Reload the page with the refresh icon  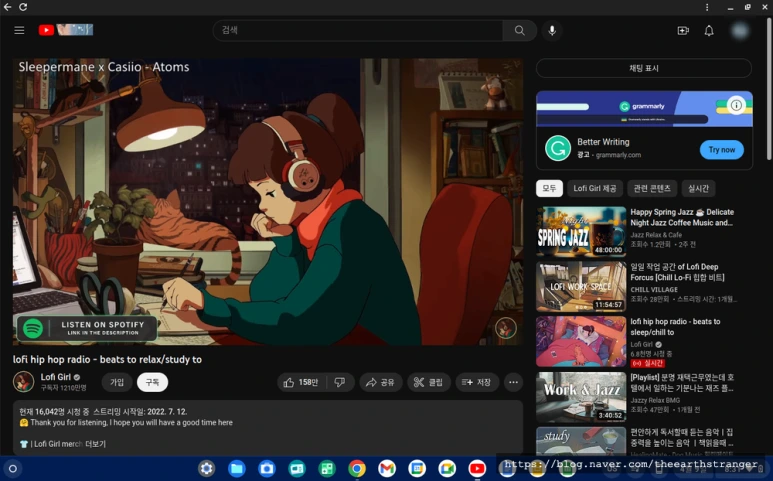coord(23,7)
